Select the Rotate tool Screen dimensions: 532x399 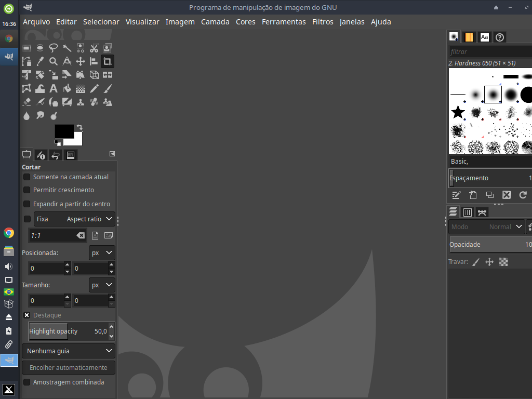point(39,75)
